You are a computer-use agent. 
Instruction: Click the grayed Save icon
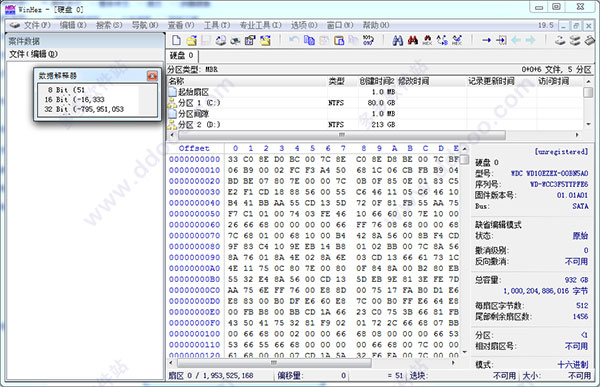[x=206, y=40]
